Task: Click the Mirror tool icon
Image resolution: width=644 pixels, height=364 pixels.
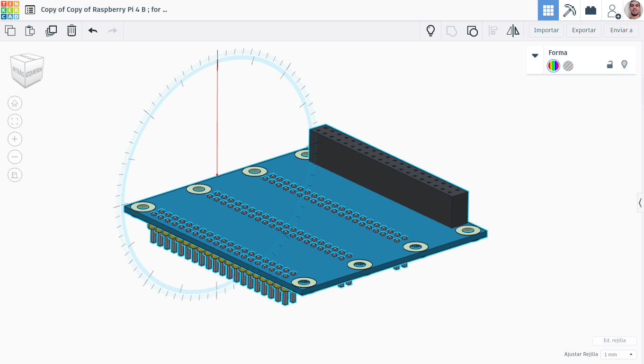Action: tap(513, 31)
